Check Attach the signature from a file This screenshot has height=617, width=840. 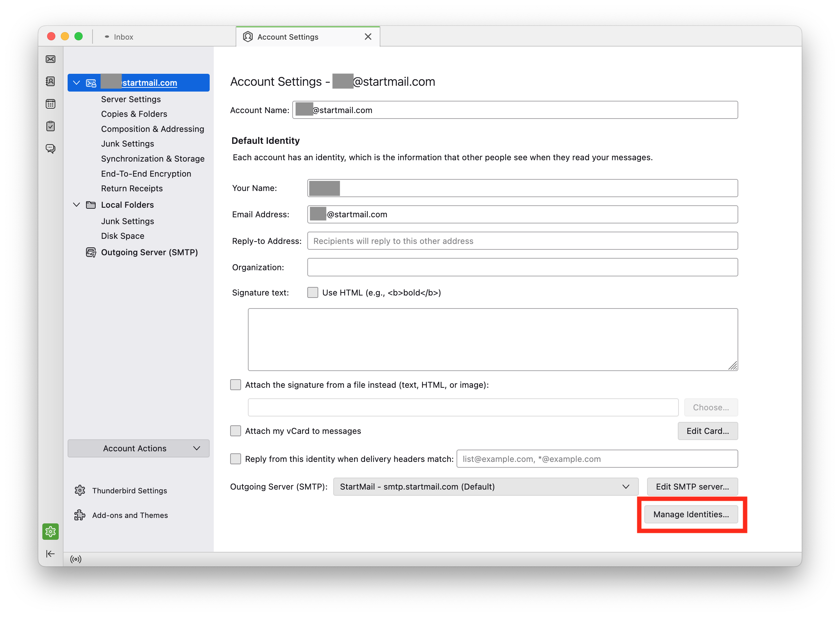236,385
